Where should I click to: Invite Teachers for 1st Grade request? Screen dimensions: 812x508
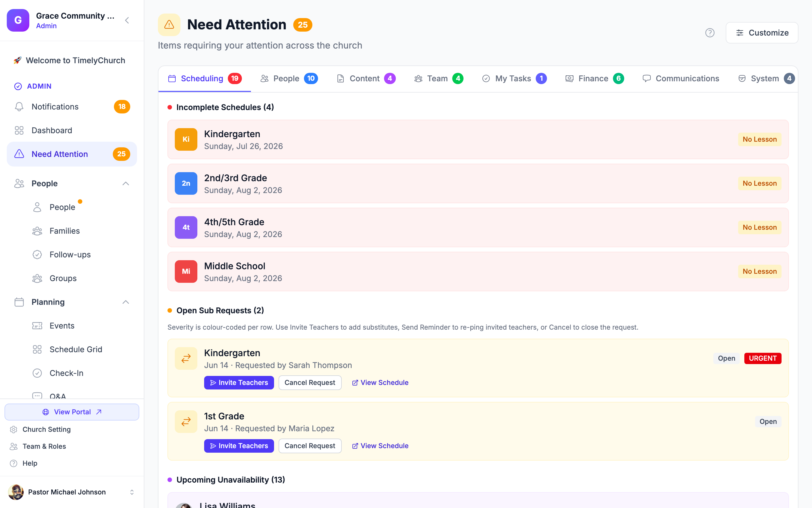point(239,446)
